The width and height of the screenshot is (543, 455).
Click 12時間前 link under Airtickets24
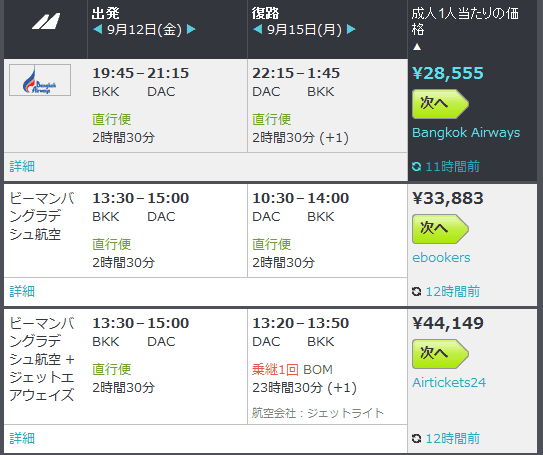point(452,439)
